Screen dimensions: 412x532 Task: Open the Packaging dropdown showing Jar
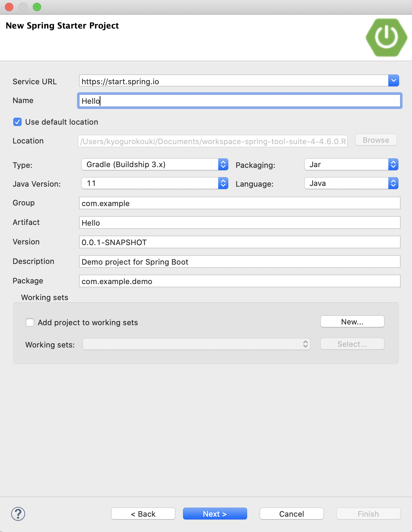(351, 164)
